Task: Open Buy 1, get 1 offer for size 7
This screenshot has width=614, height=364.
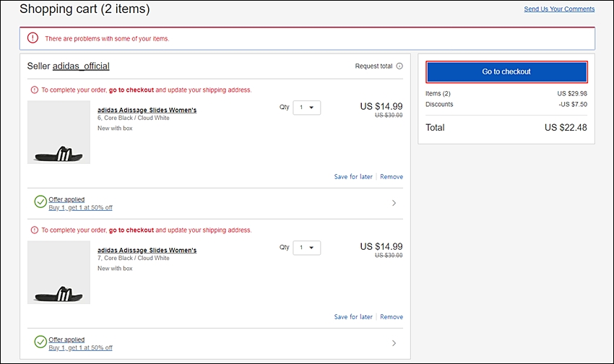Action: pyautogui.click(x=80, y=348)
